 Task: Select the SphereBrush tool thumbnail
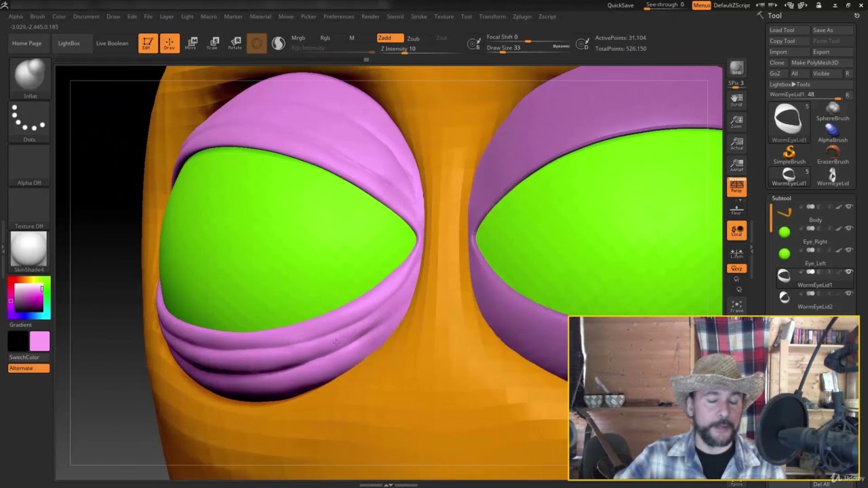(833, 111)
